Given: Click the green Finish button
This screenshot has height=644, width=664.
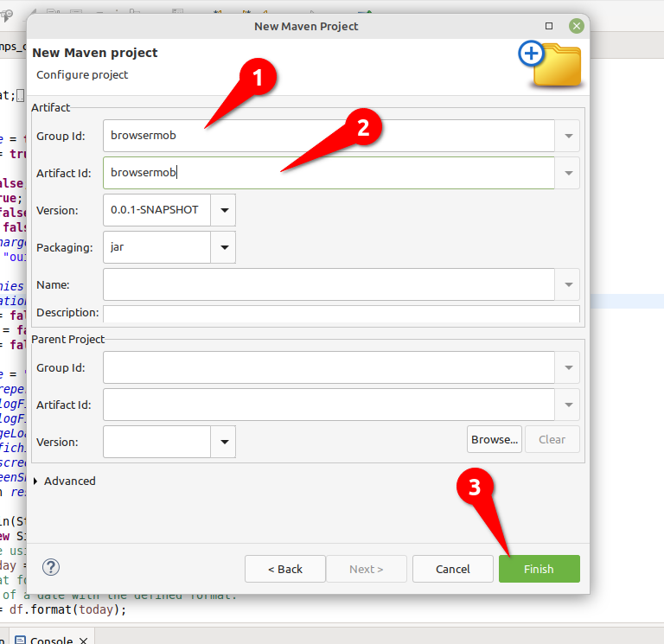Looking at the screenshot, I should coord(539,569).
